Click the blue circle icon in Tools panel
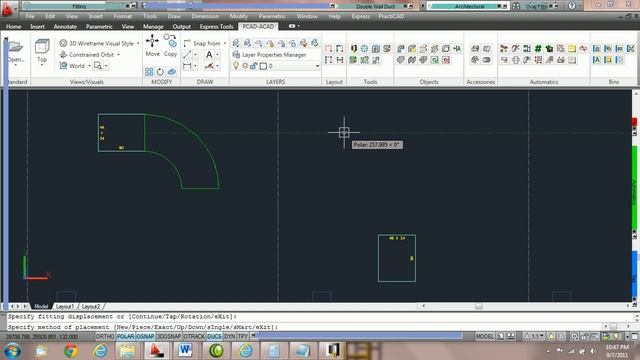Screen dimensions: 640x360 coord(364,49)
